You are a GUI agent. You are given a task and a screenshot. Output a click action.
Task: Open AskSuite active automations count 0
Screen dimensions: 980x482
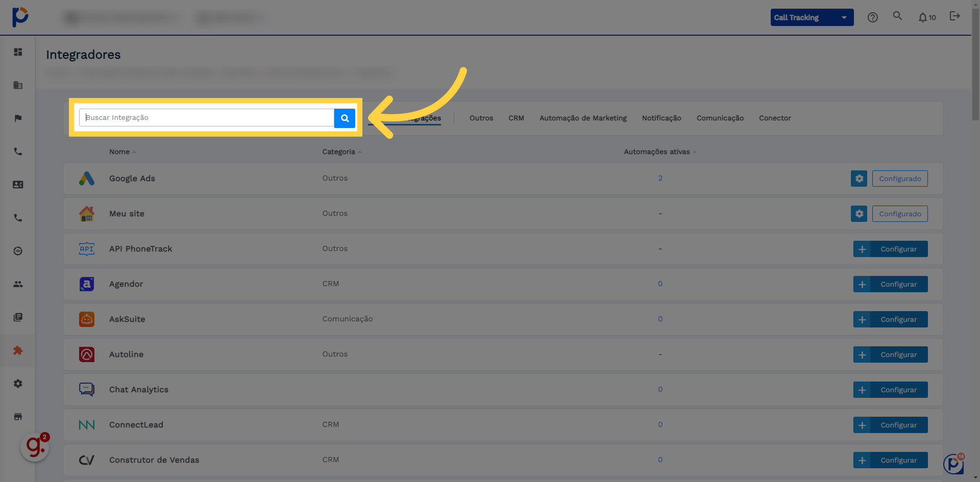click(x=660, y=319)
